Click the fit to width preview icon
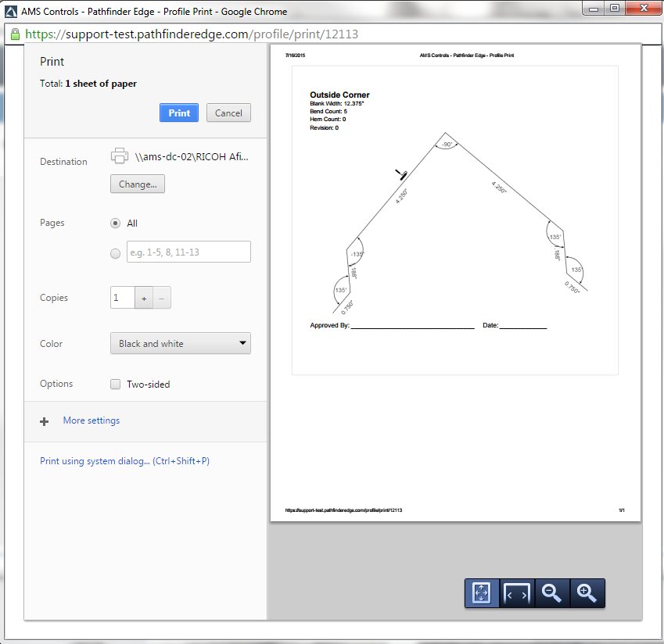664x644 pixels. tap(517, 592)
